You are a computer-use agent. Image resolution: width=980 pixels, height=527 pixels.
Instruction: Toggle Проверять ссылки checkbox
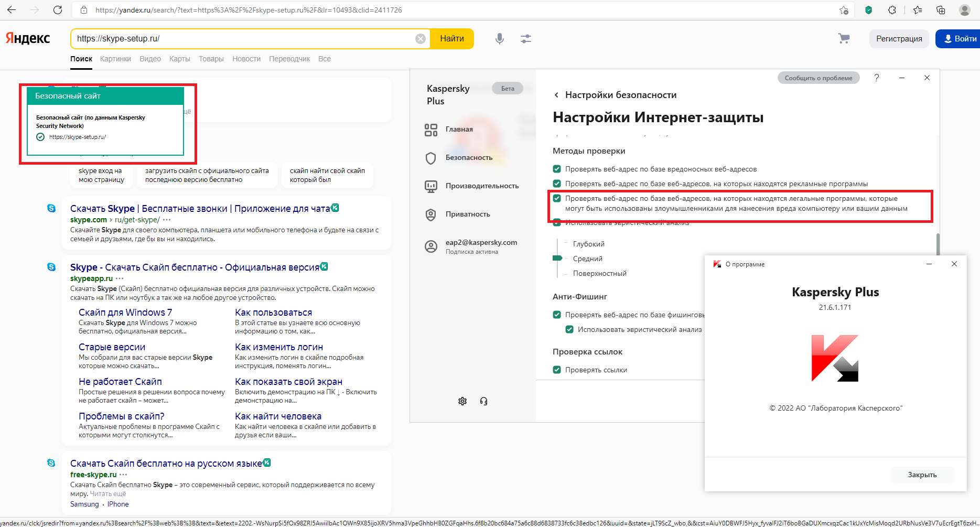click(x=557, y=370)
